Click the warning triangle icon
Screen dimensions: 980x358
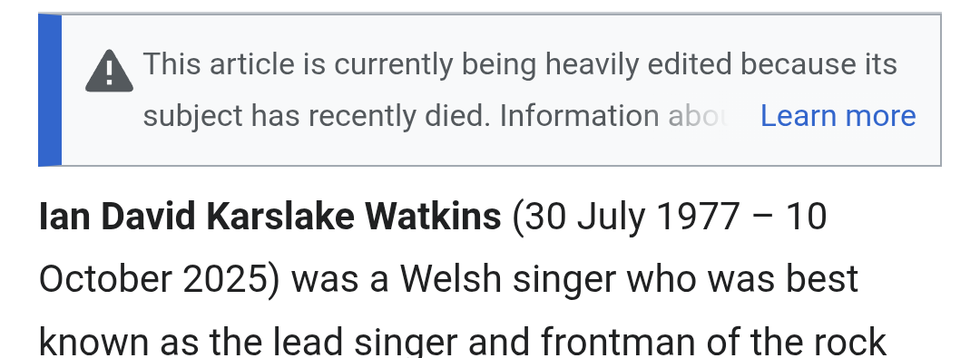110,72
